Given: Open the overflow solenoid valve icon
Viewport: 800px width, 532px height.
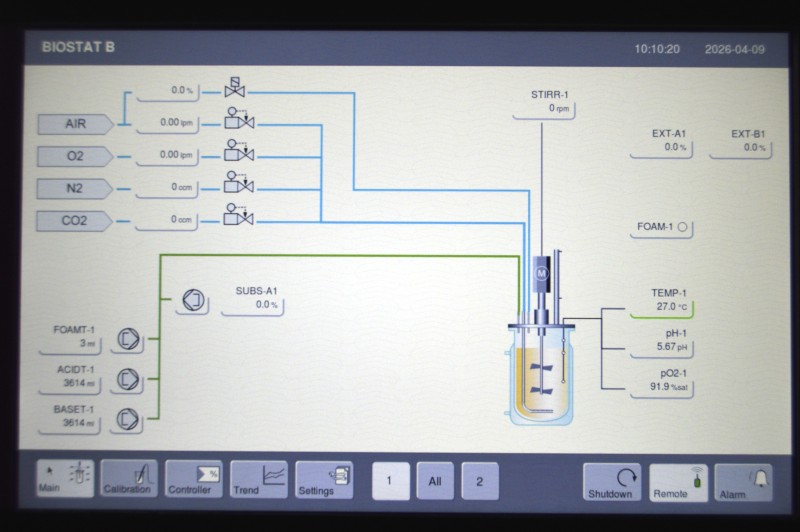Looking at the screenshot, I should click(235, 87).
